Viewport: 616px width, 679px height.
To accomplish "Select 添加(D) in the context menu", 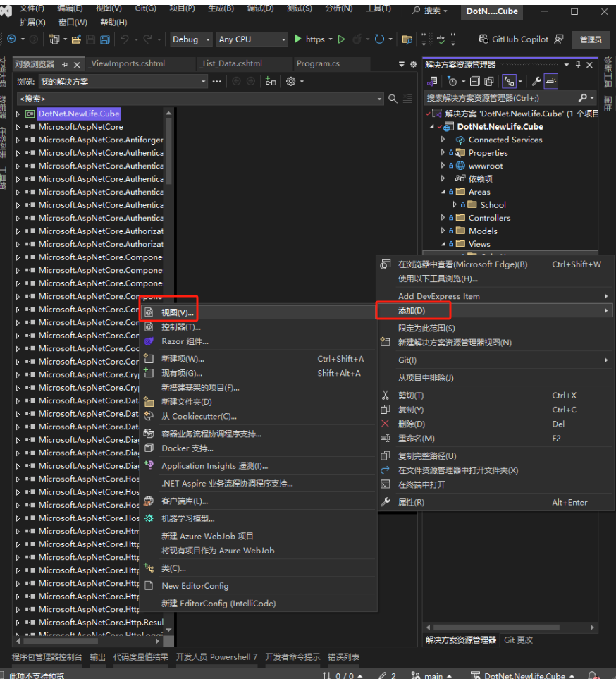I will 495,310.
